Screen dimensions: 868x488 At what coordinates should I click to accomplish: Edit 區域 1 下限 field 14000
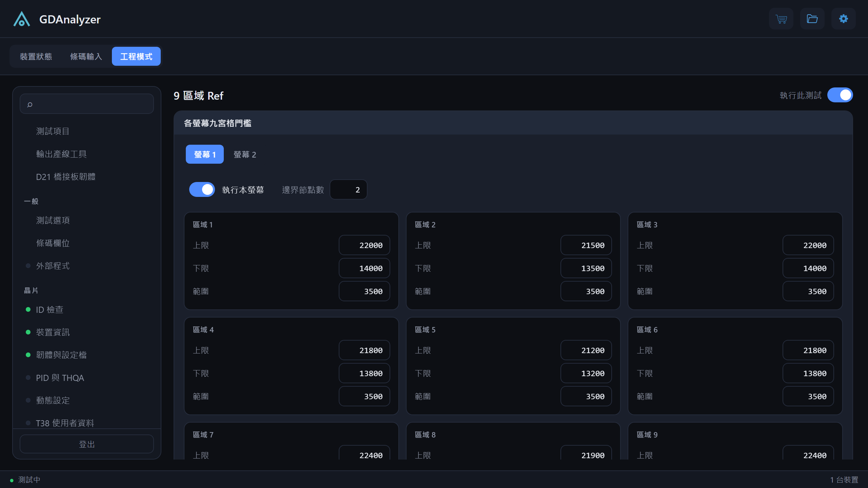point(364,268)
